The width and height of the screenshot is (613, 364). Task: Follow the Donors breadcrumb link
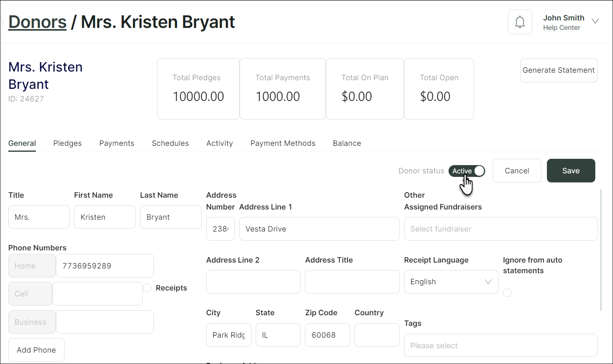coord(37,22)
